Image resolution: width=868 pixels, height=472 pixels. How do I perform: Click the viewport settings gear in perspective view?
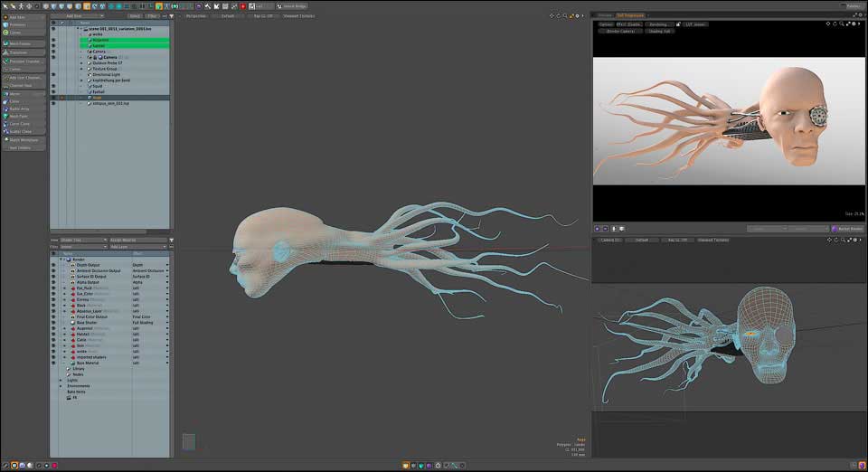coord(575,15)
